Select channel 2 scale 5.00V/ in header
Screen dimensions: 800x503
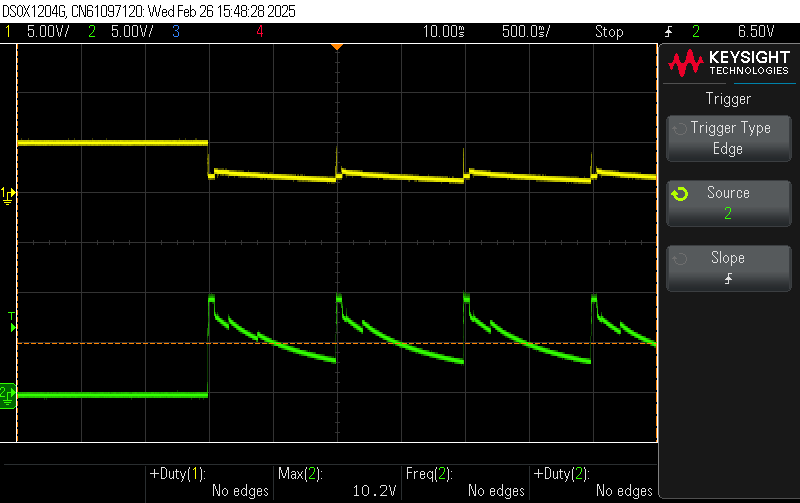(132, 32)
